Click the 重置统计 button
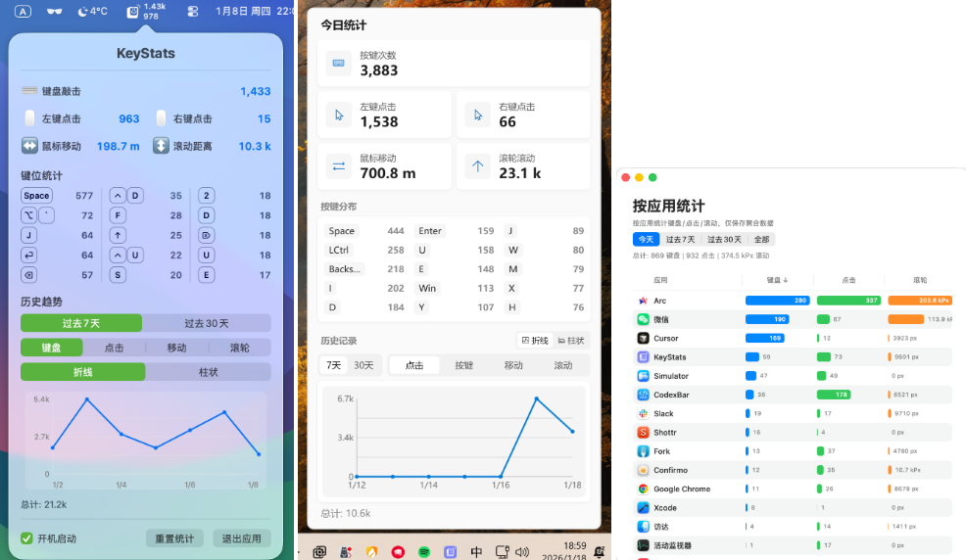The image size is (966, 560). 174,538
